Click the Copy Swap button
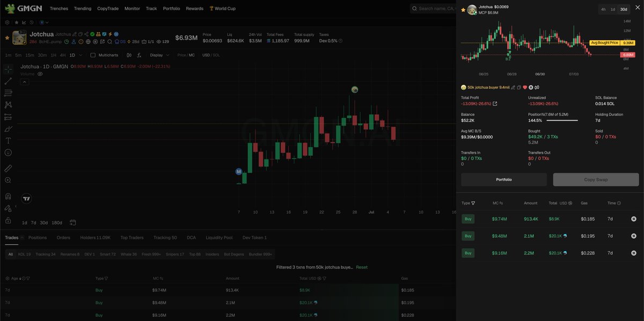This screenshot has width=644, height=321. [x=596, y=179]
